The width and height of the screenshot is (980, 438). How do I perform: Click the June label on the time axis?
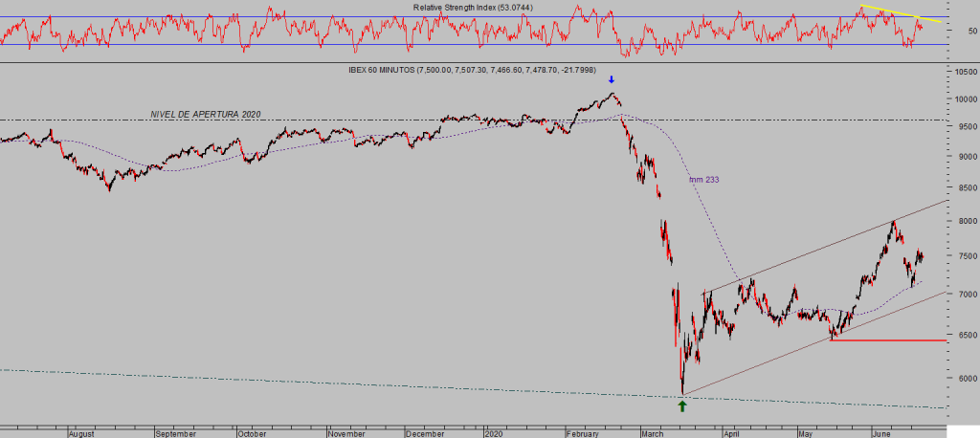(881, 433)
